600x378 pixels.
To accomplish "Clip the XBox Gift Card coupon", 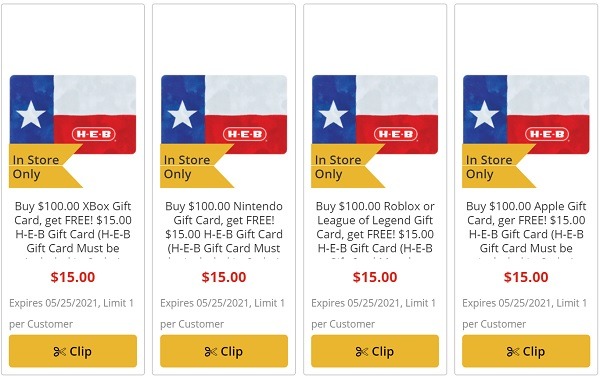I will tap(73, 351).
